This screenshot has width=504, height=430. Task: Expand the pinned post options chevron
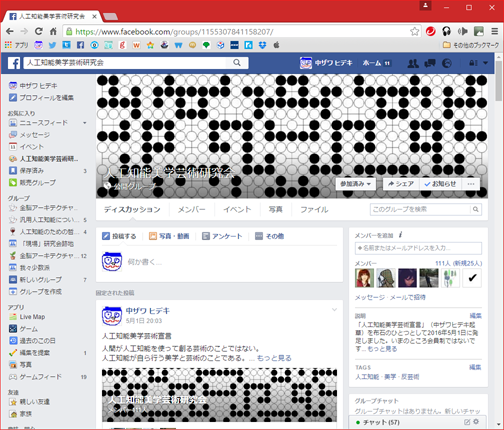[334, 310]
